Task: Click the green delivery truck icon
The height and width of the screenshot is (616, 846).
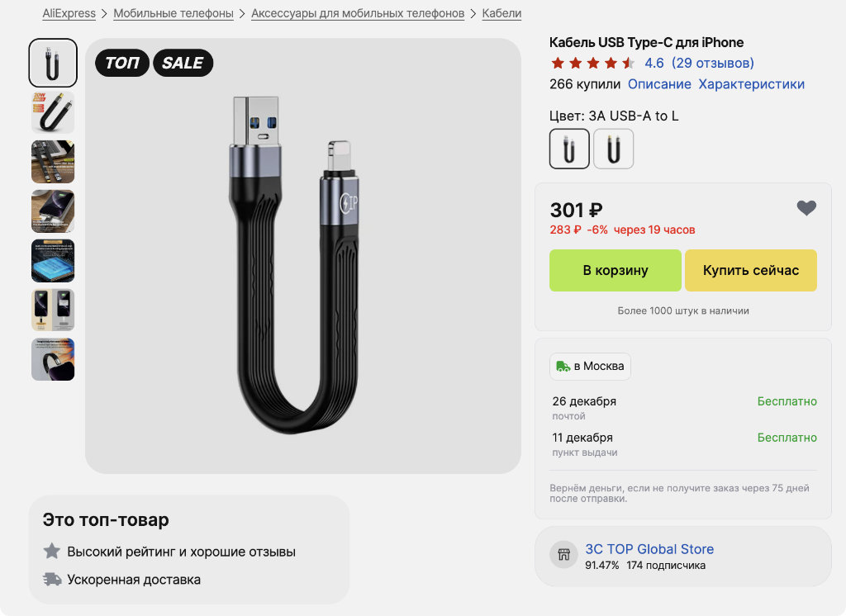Action: pos(563,367)
